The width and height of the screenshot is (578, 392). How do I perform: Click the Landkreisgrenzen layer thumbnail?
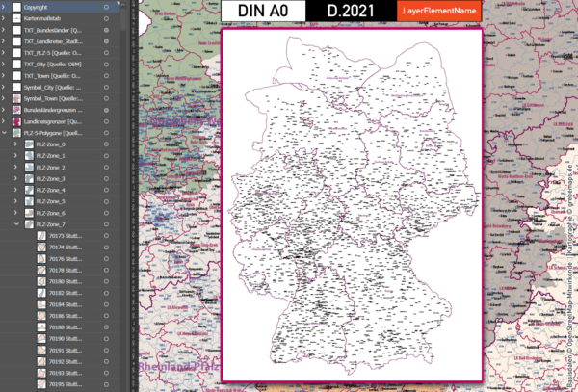tap(16, 121)
